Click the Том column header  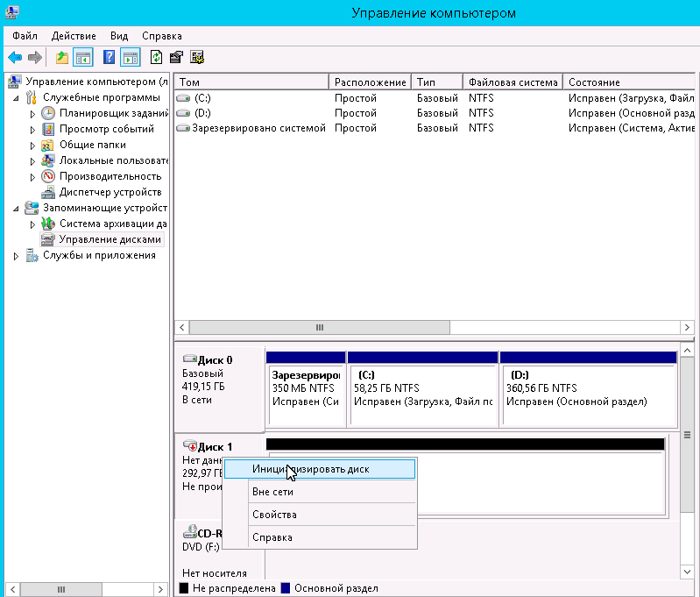(x=252, y=82)
